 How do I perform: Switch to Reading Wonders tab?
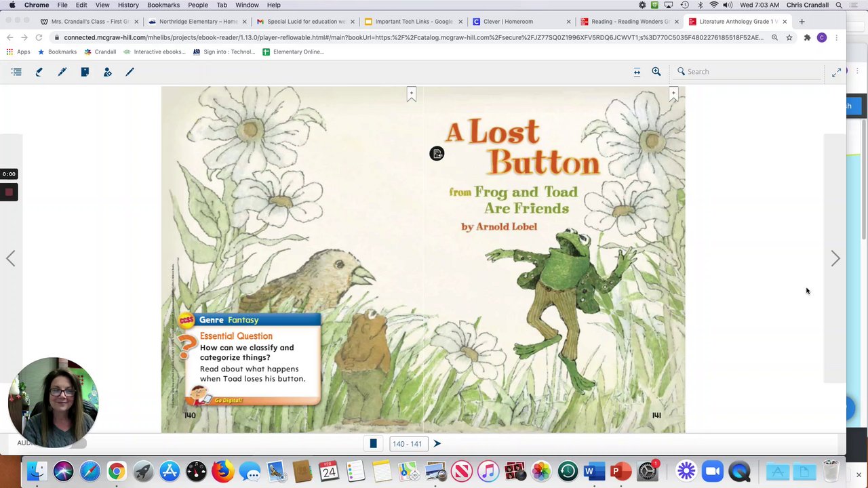click(630, 22)
